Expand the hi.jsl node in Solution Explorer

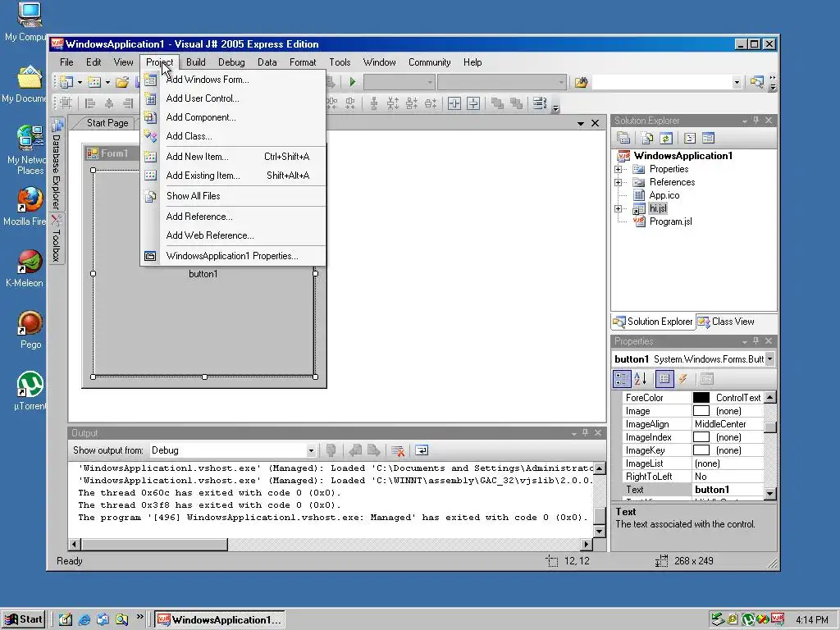(619, 208)
